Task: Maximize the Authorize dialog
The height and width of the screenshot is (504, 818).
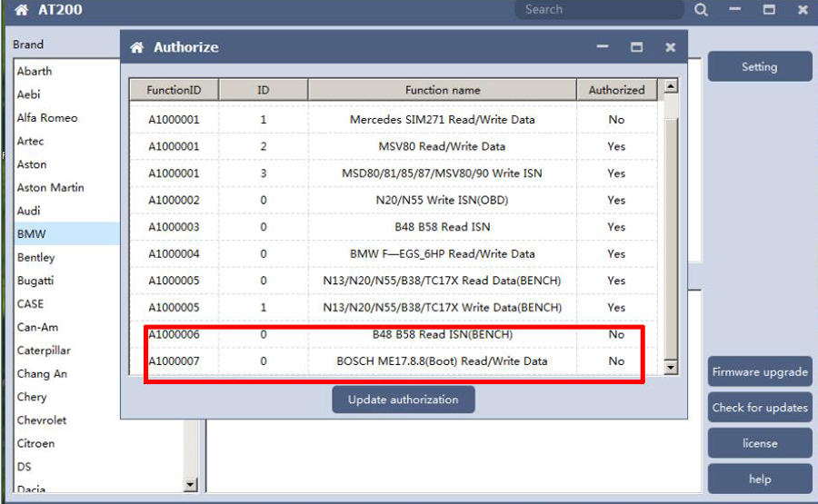Action: point(636,47)
